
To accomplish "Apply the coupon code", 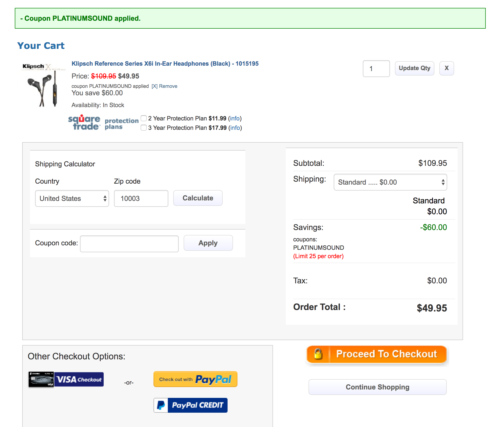I will pyautogui.click(x=208, y=243).
